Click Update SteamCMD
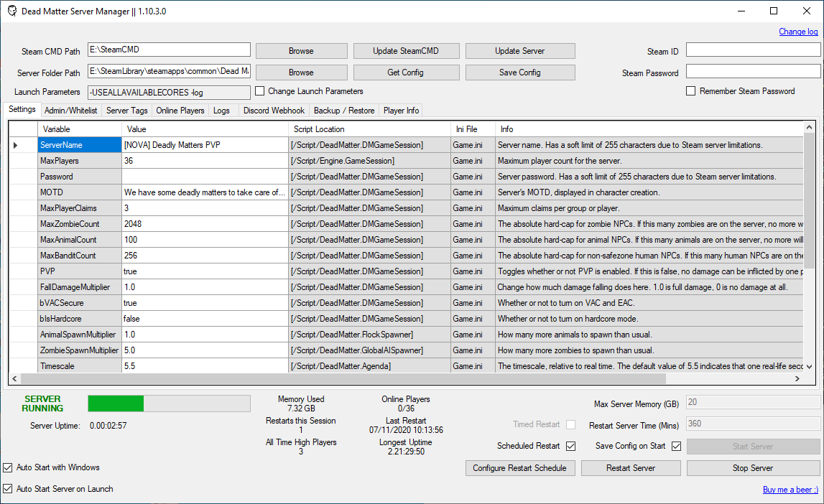 [x=406, y=50]
